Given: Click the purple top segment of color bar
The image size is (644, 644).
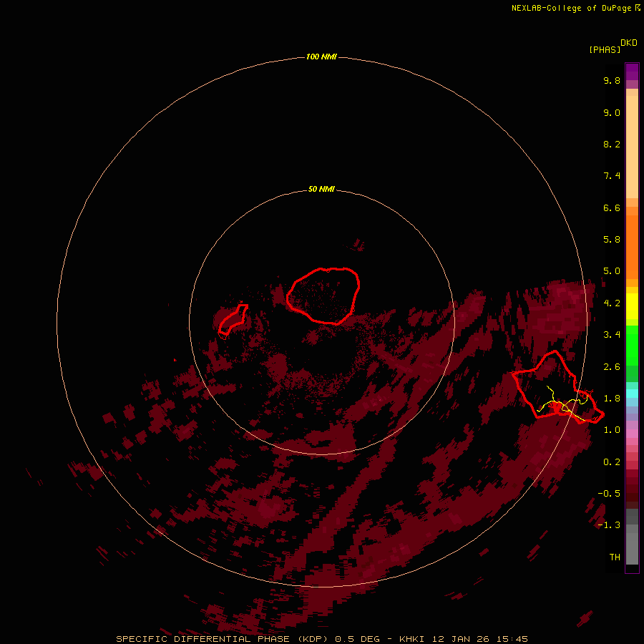Looking at the screenshot, I should click(632, 72).
